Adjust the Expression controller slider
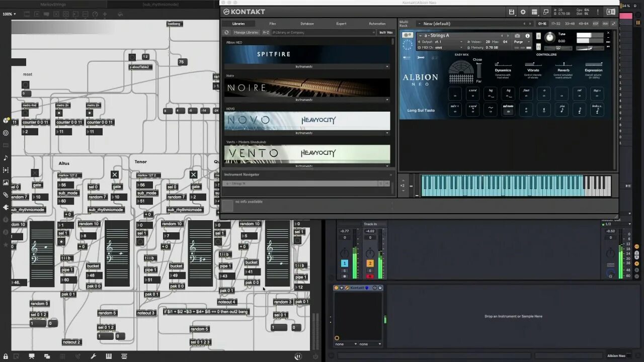Image resolution: width=644 pixels, height=362 pixels. pyautogui.click(x=594, y=64)
